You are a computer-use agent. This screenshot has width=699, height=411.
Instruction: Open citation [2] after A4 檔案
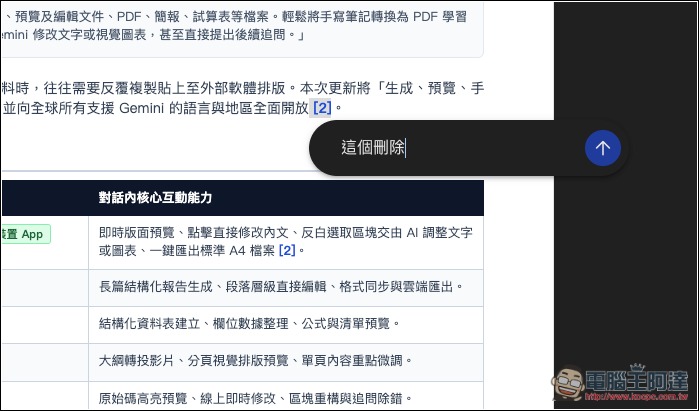point(287,251)
